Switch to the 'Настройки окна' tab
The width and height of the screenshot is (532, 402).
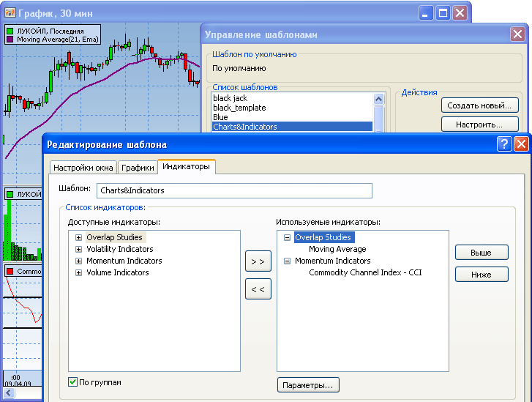pos(83,168)
